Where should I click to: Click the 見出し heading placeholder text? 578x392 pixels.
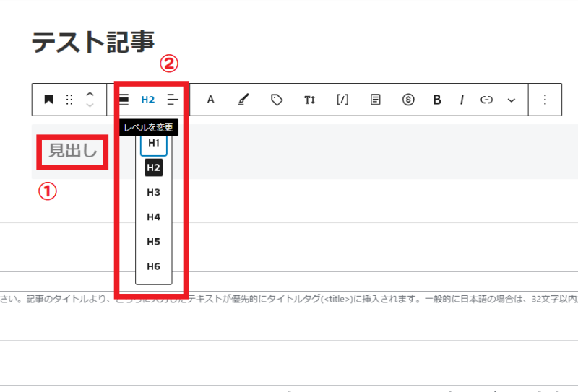[x=72, y=151]
